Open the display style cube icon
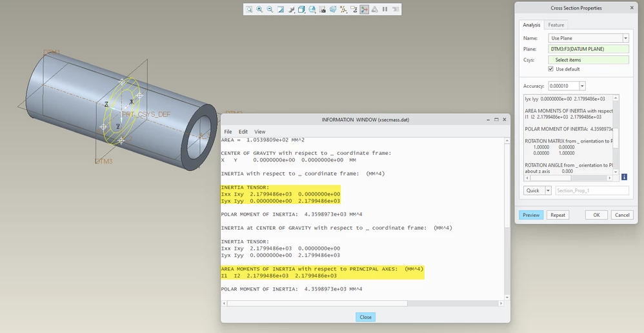 pyautogui.click(x=301, y=9)
